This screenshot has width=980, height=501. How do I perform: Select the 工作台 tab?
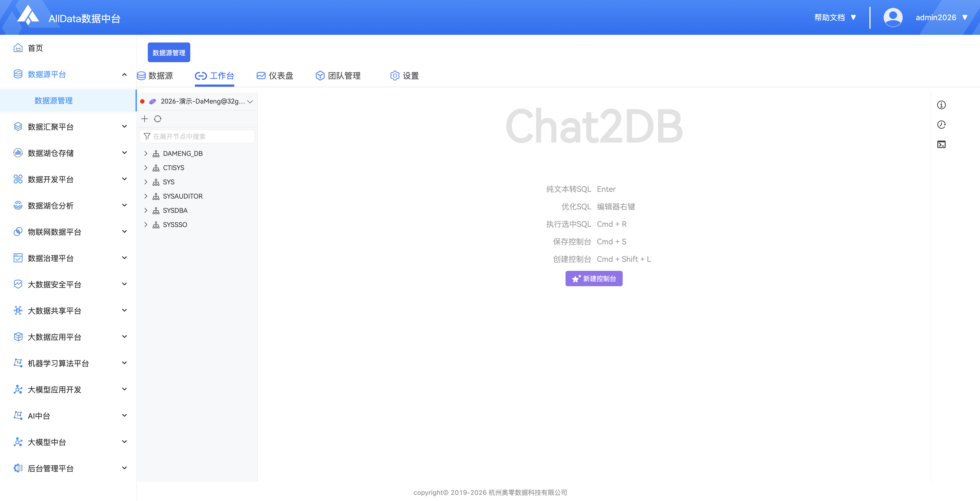(x=214, y=76)
